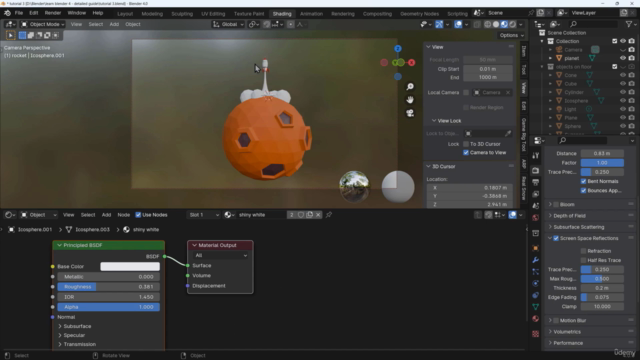This screenshot has height=360, width=640.
Task: Click the shiny white material name field
Action: click(x=262, y=215)
